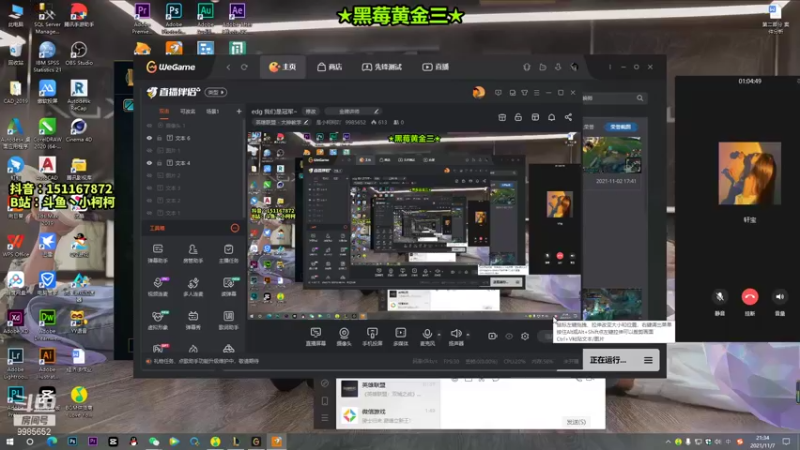Image resolution: width=800 pixels, height=450 pixels.
Task: Switch to the WeGame 先锋测试 tab
Action: [382, 67]
